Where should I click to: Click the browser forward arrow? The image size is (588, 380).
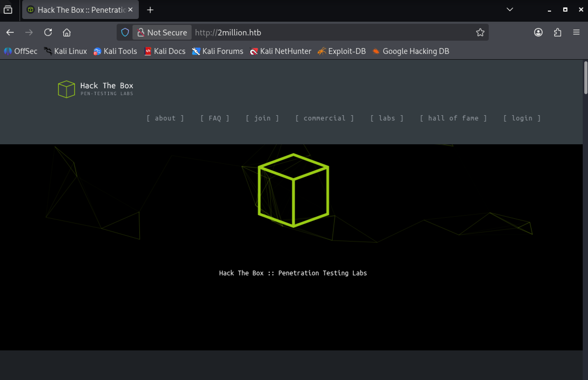(29, 33)
